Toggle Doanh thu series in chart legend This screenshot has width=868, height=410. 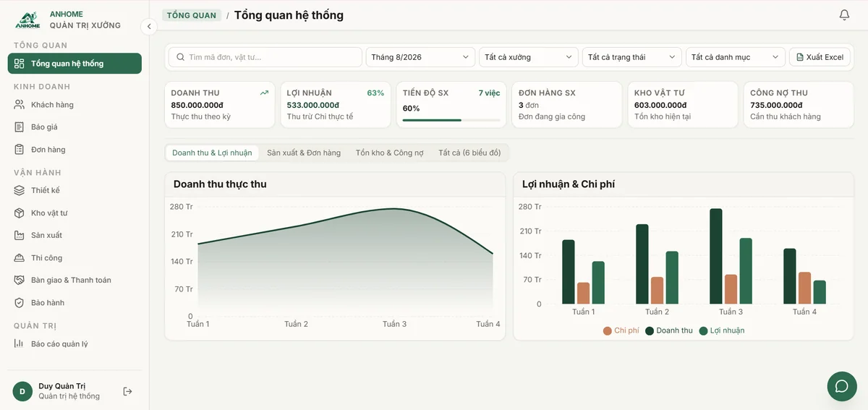click(x=669, y=330)
